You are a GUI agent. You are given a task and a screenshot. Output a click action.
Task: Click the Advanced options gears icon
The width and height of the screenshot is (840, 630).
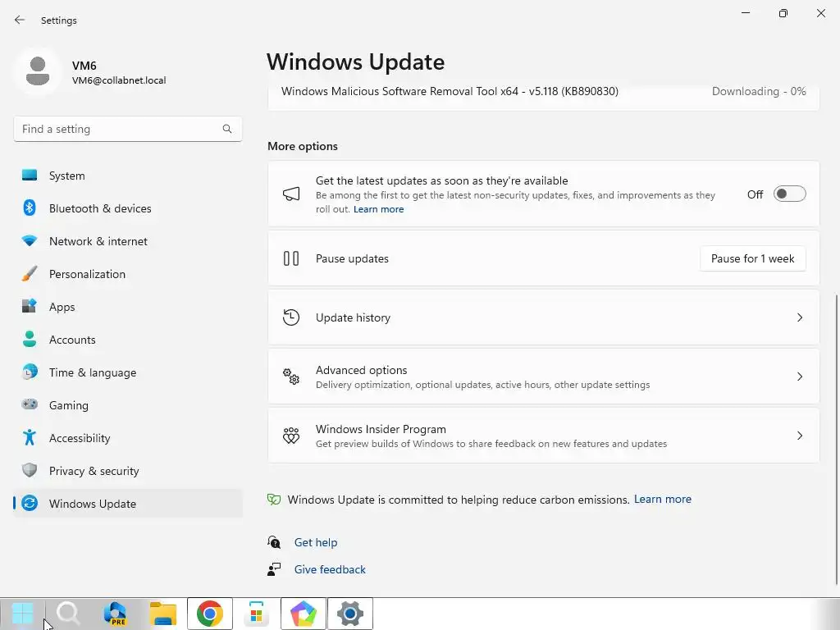click(291, 376)
